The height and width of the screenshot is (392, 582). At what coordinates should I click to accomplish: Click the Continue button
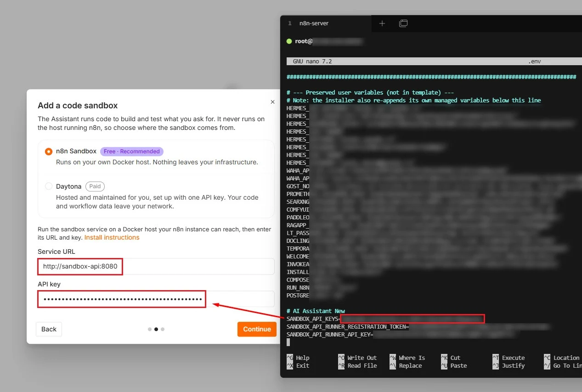(x=257, y=329)
